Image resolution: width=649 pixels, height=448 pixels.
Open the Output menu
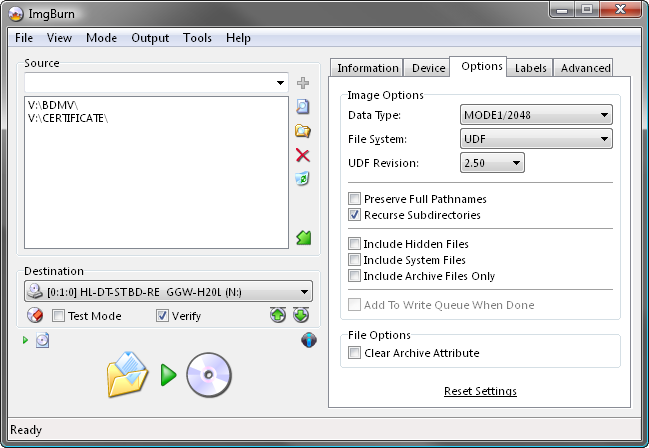point(150,38)
